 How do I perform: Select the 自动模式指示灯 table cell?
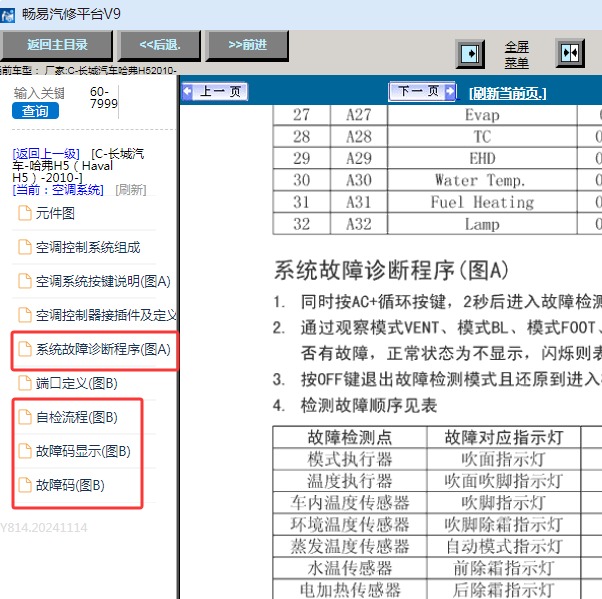click(x=503, y=546)
